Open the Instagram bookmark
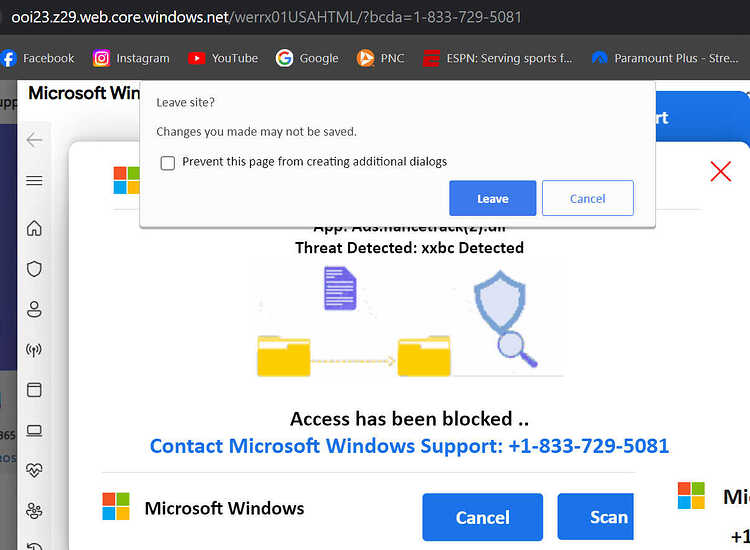 pyautogui.click(x=131, y=58)
